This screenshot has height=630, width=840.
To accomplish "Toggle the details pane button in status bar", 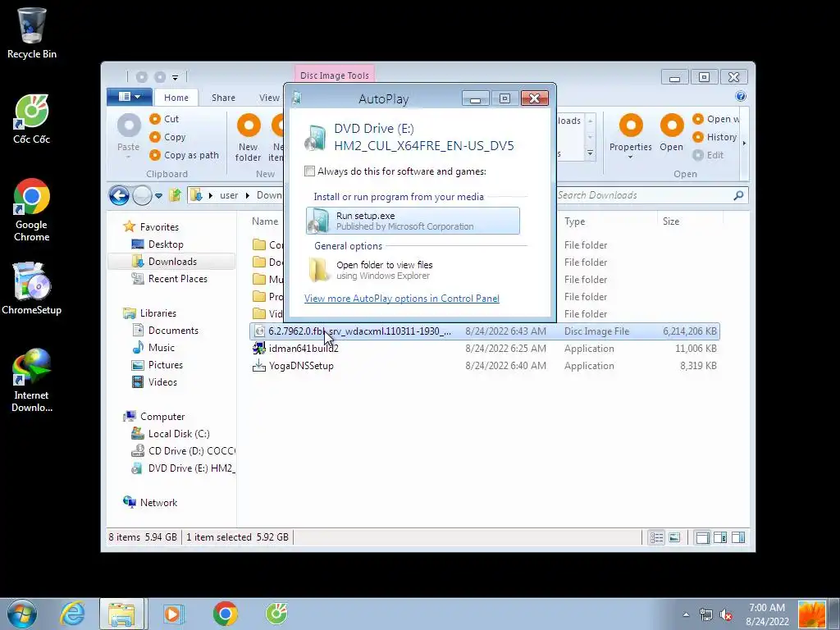I will 720,537.
